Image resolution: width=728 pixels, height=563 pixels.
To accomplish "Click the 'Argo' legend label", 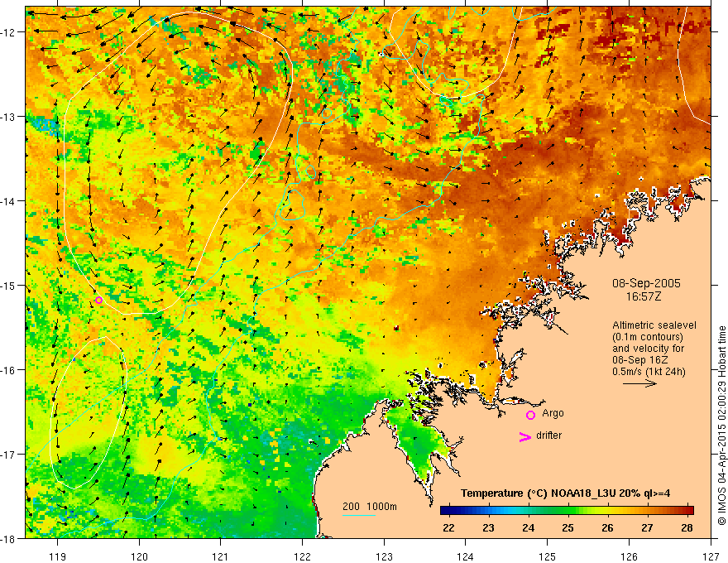I will pyautogui.click(x=553, y=413).
